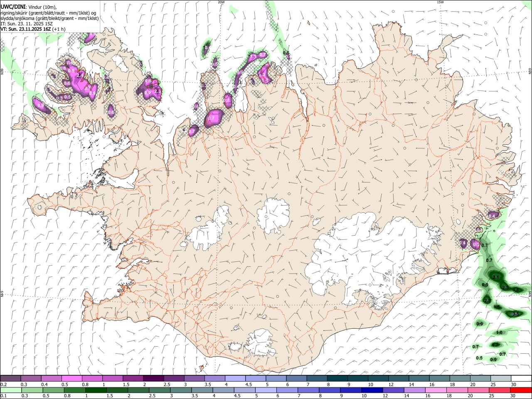Click the '2.7' rain value offshore southeast
Image resolution: width=532 pixels, height=399 pixels.
click(x=487, y=300)
